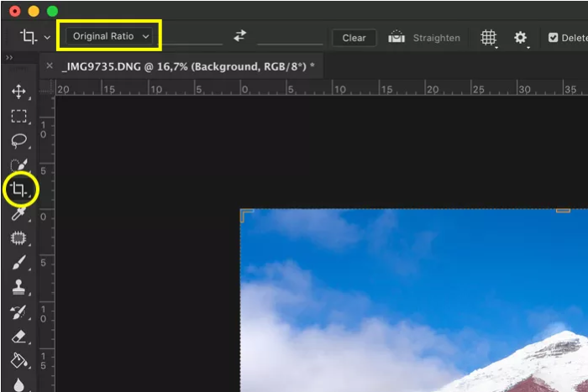Open crop settings gear menu
Screen dimensions: 588x392
pos(521,38)
